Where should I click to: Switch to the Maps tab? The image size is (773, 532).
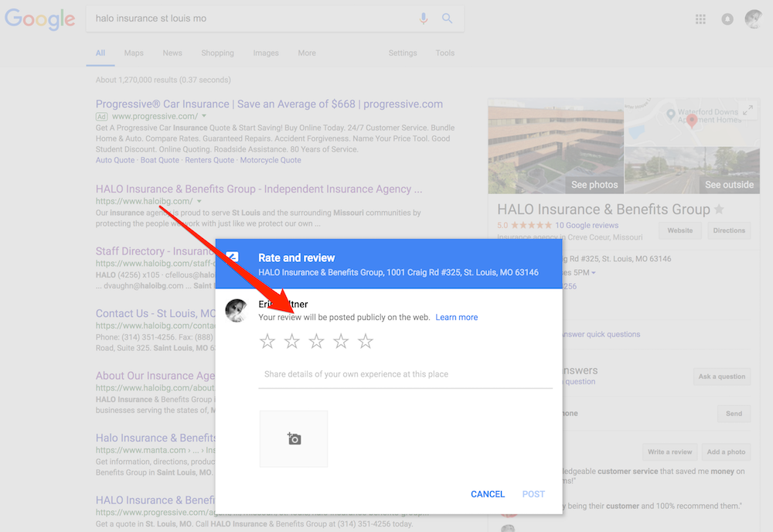click(x=134, y=53)
